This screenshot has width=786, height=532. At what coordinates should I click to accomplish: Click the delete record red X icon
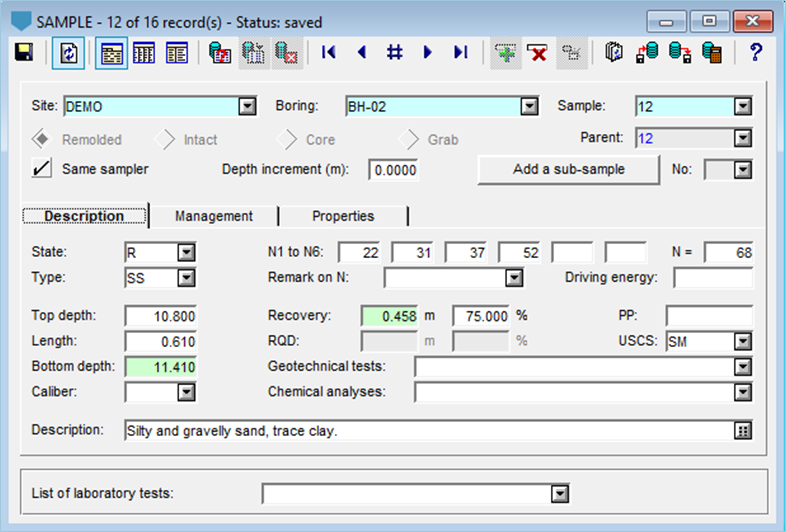click(x=537, y=53)
